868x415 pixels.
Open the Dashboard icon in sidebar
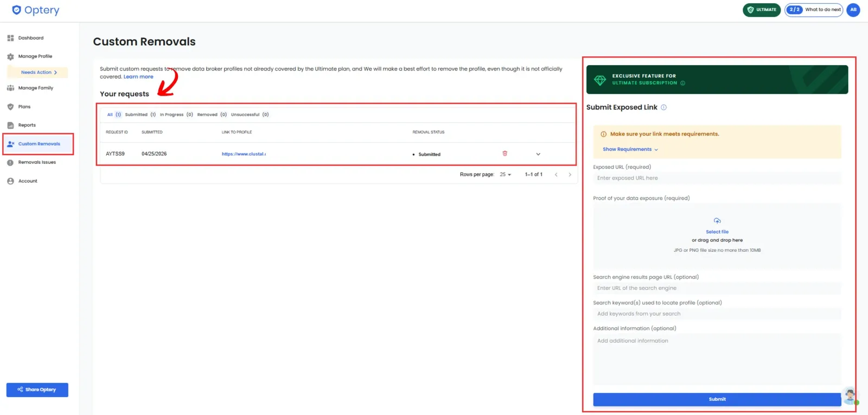pos(10,38)
